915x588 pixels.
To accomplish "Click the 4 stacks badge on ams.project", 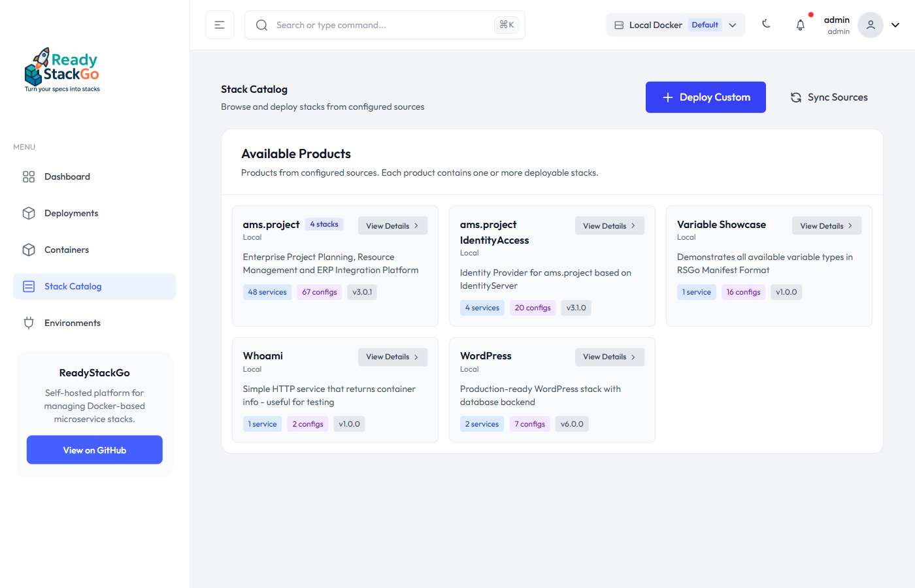I will click(324, 225).
